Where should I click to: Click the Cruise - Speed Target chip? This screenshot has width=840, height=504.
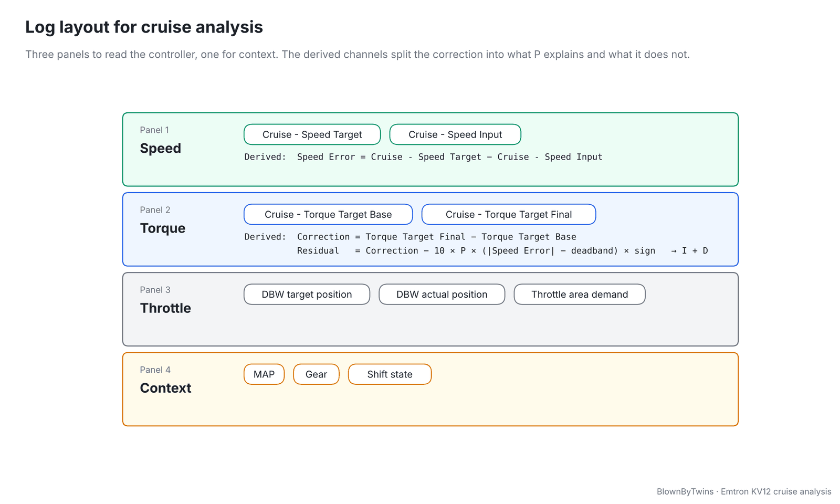point(312,134)
